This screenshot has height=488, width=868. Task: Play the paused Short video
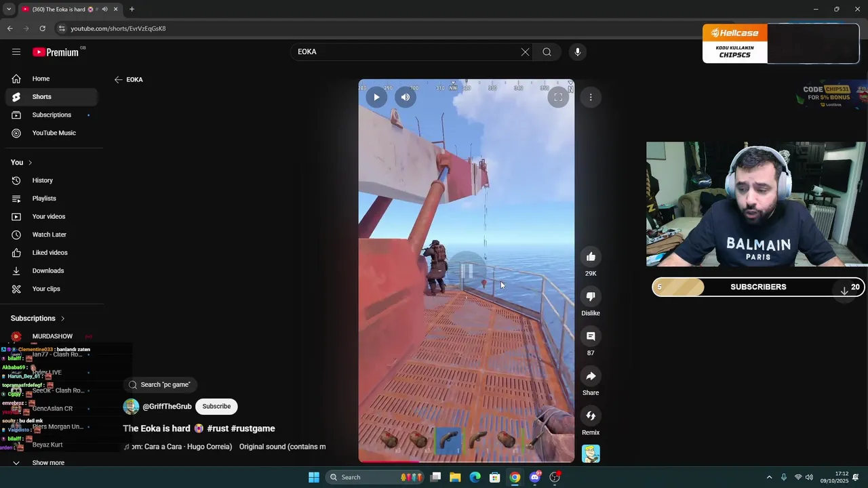tap(376, 97)
